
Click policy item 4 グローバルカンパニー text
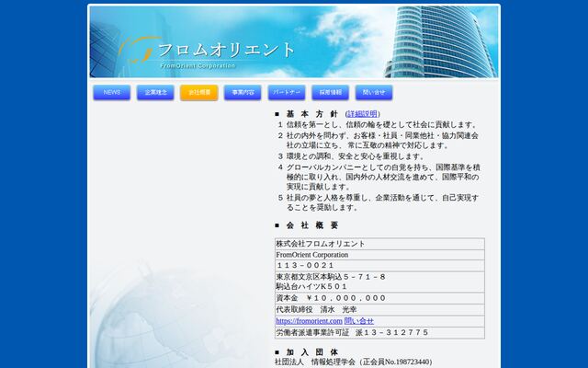[x=383, y=177]
